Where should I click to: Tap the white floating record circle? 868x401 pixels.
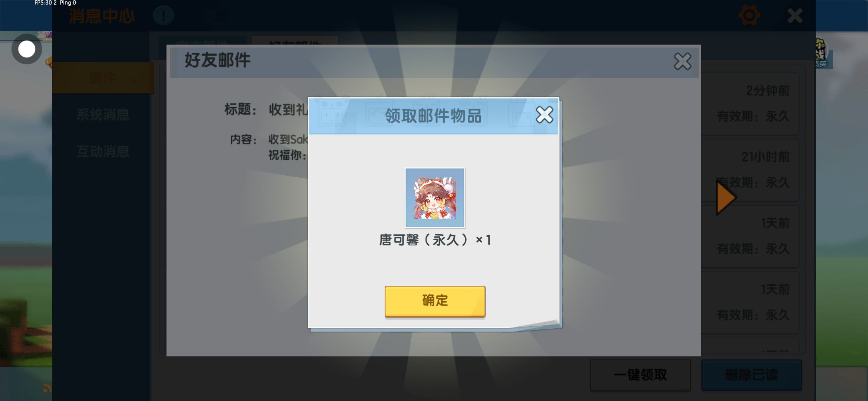(x=27, y=49)
